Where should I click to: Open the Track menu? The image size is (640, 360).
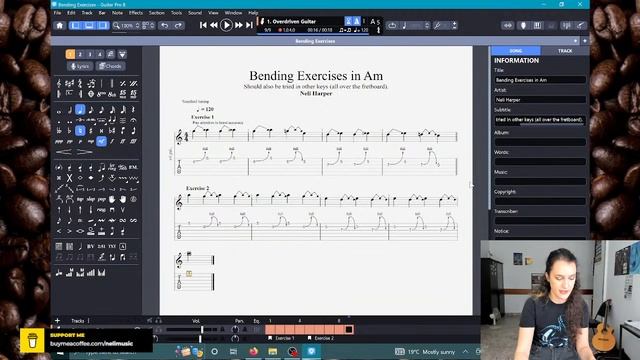click(x=87, y=13)
